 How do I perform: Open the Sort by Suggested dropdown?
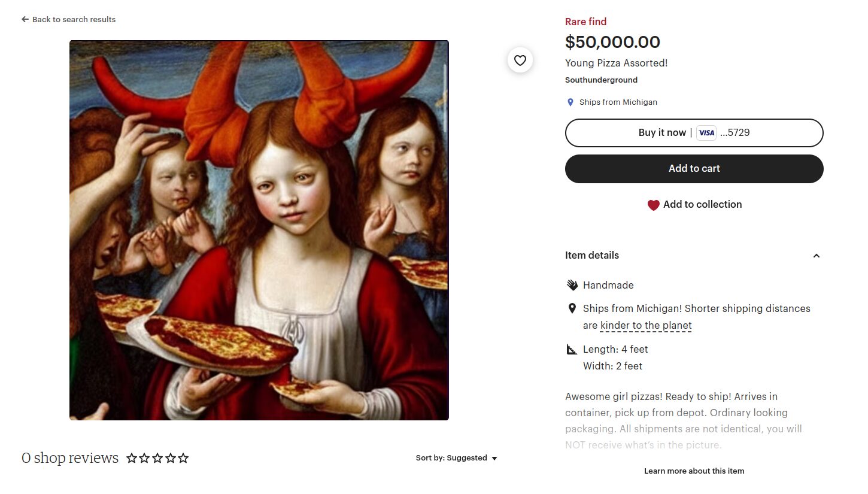tap(457, 458)
